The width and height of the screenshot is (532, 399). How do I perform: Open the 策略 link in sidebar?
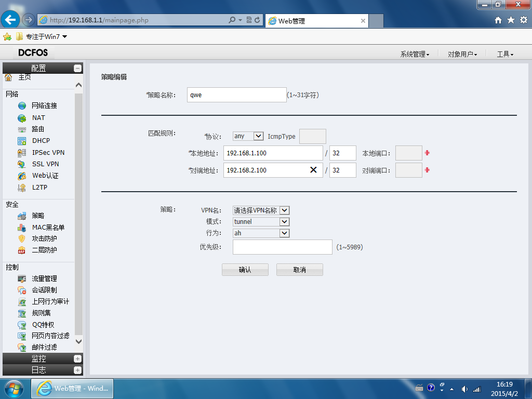[x=38, y=216]
